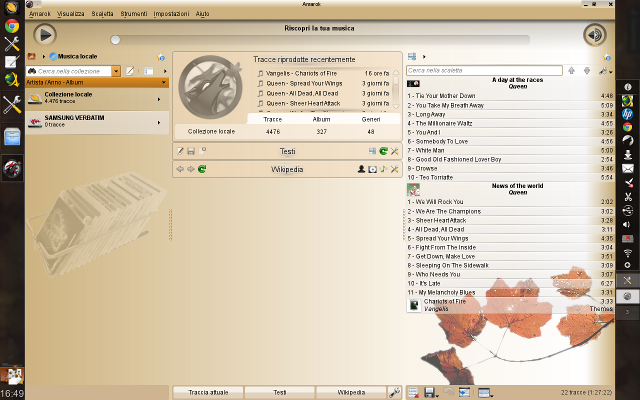Expand playlist breadcrumb arrow
640x400 pixels.
coord(424,57)
